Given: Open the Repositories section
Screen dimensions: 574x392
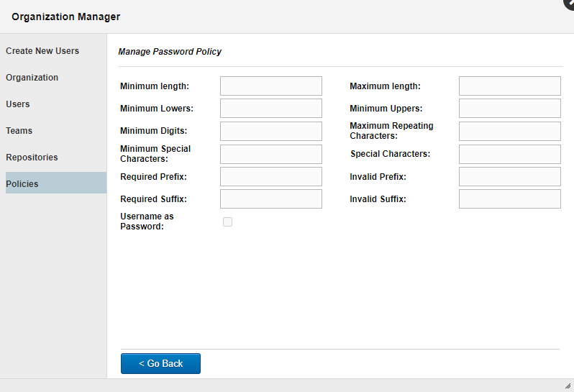Looking at the screenshot, I should (x=32, y=158).
